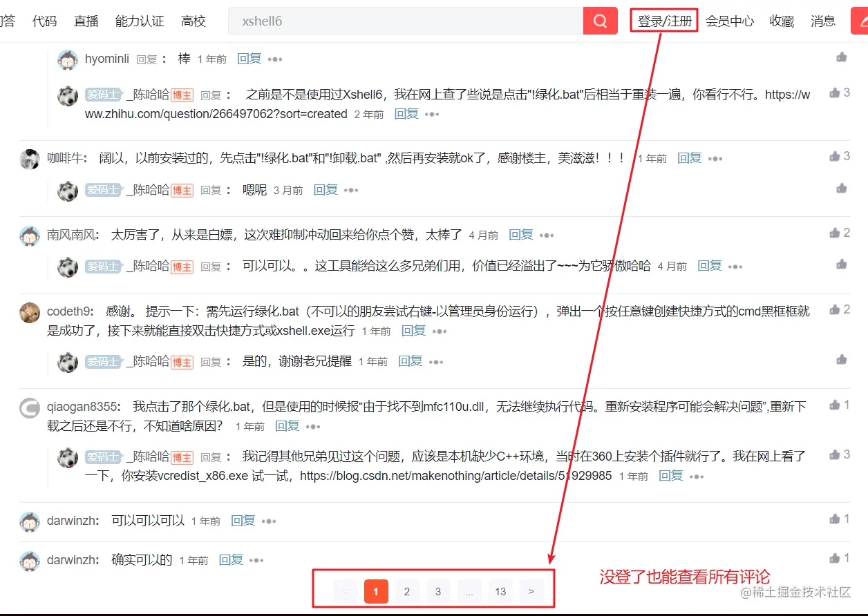Open _陈哈哈's avatar in the 嗯呢 reply
The image size is (868, 616).
68,191
